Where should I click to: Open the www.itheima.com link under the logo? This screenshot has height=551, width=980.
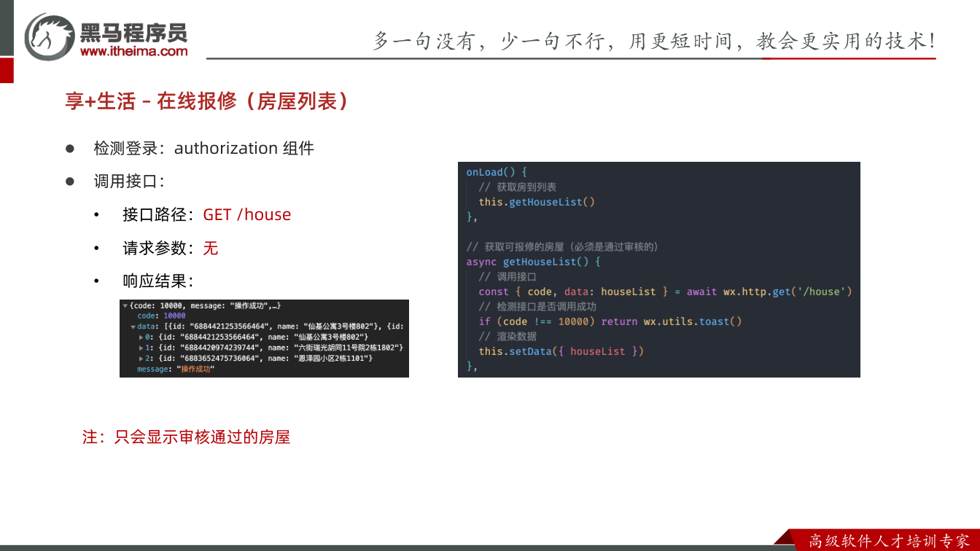[134, 51]
